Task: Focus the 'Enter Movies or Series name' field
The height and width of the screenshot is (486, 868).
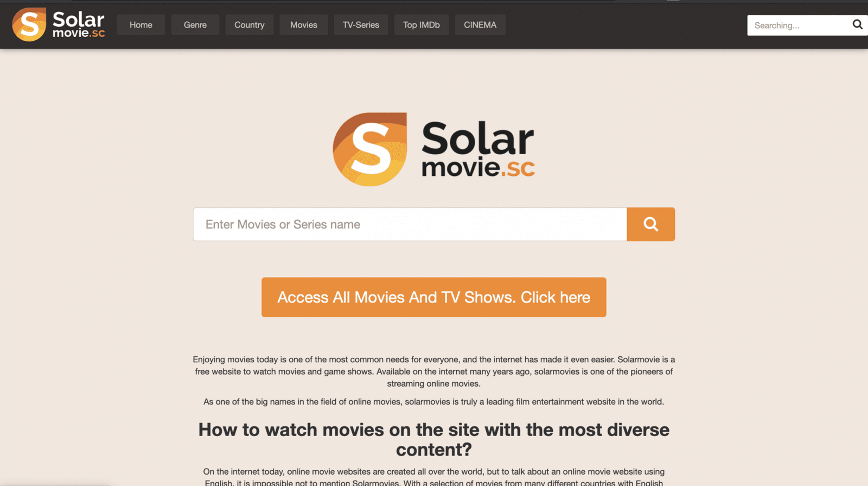Action: [x=410, y=224]
